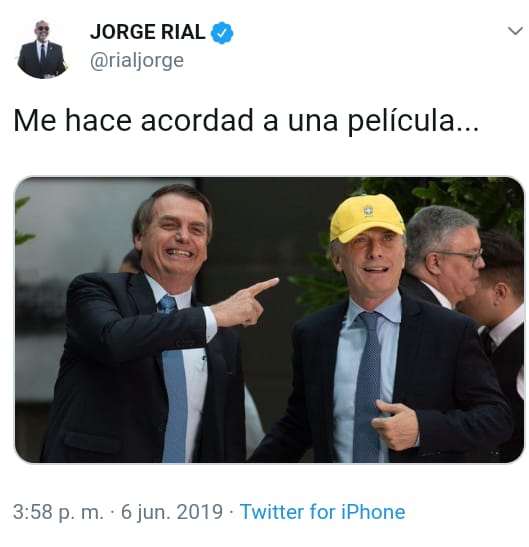Screen dimensions: 529x547
Task: Open Jorge Rial's profile avatar
Action: (42, 49)
